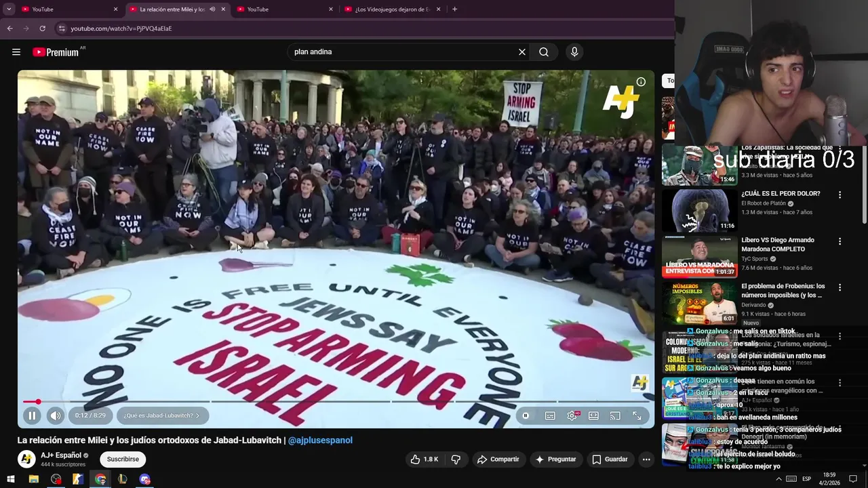
Task: Follow the @ajplusespanol link in title
Action: click(x=320, y=441)
